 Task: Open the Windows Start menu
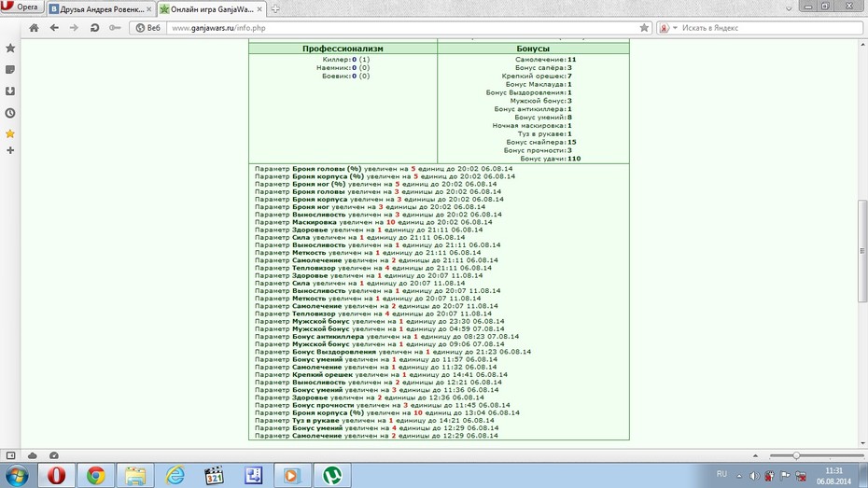tap(16, 475)
